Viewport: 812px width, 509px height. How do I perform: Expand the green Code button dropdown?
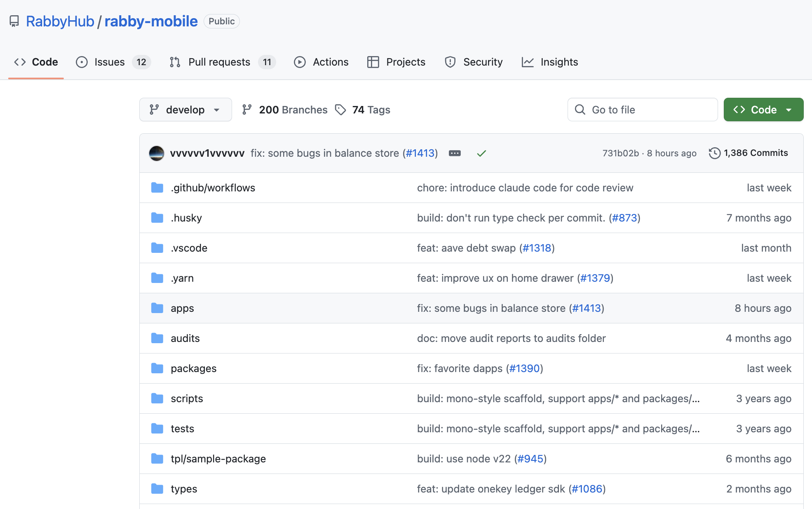pyautogui.click(x=789, y=109)
